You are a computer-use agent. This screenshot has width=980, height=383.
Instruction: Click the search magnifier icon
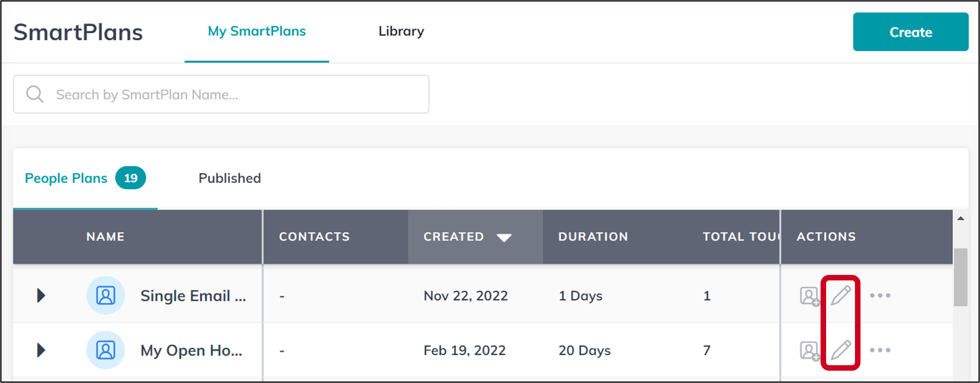(x=35, y=94)
